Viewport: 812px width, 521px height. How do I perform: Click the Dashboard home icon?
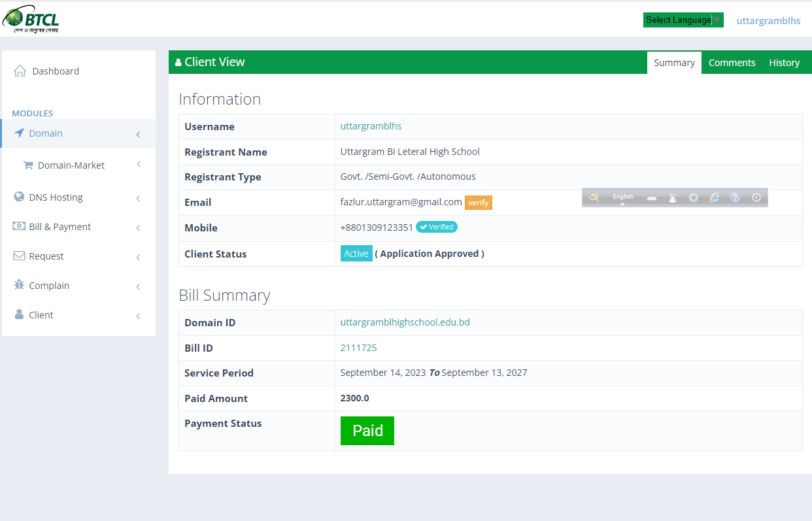pyautogui.click(x=20, y=71)
